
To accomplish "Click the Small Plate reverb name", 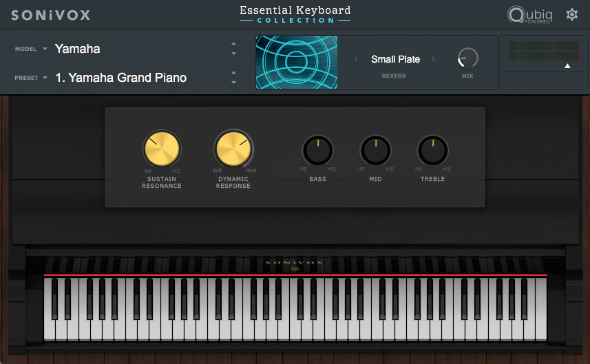I will (x=395, y=60).
